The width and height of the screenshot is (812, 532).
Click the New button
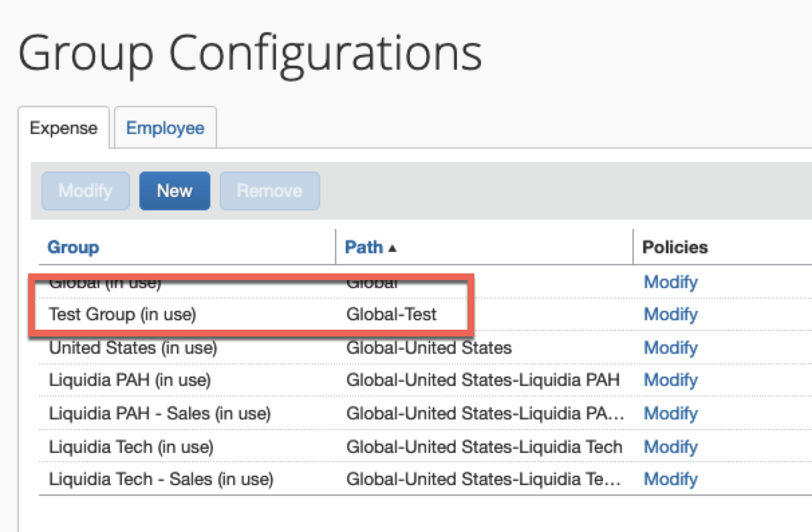coord(174,191)
